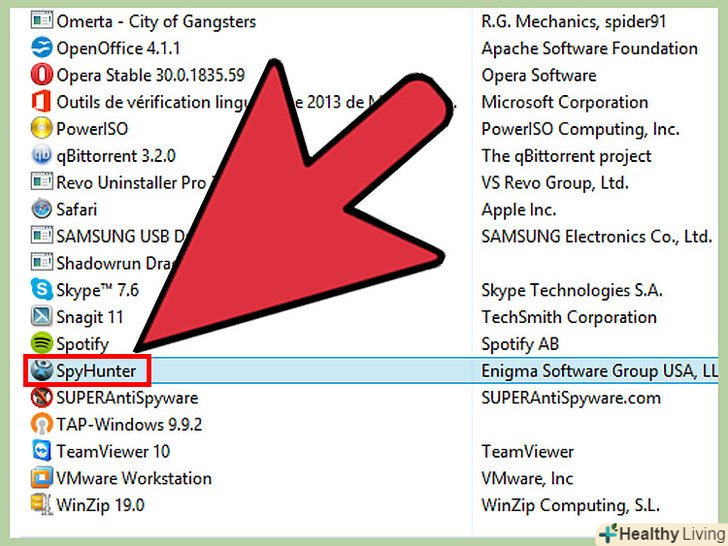Viewport: 728px width, 546px height.
Task: Click the WinZip 19.0 icon
Action: click(42, 505)
